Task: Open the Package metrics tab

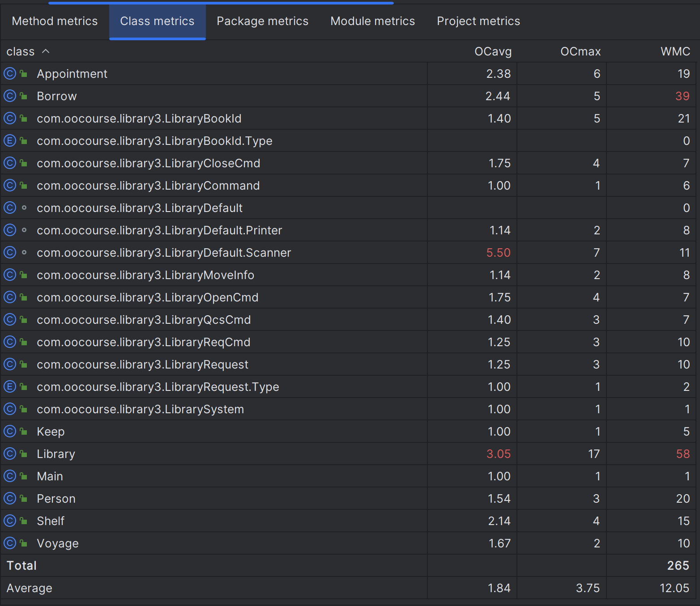Action: point(262,21)
